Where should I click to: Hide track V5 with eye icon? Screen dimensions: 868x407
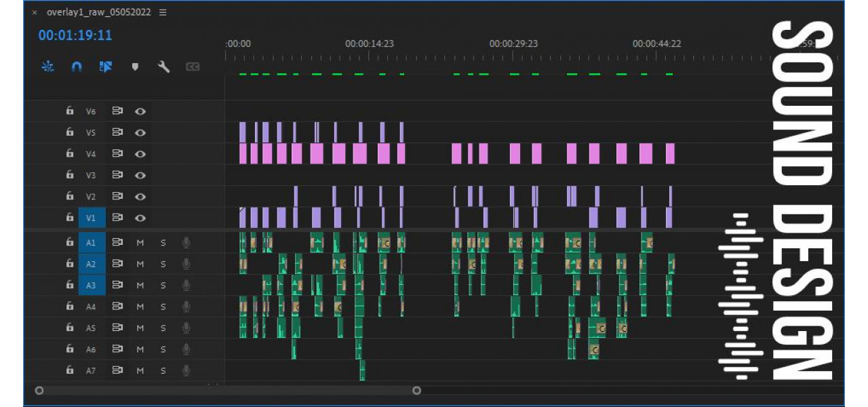pyautogui.click(x=140, y=132)
